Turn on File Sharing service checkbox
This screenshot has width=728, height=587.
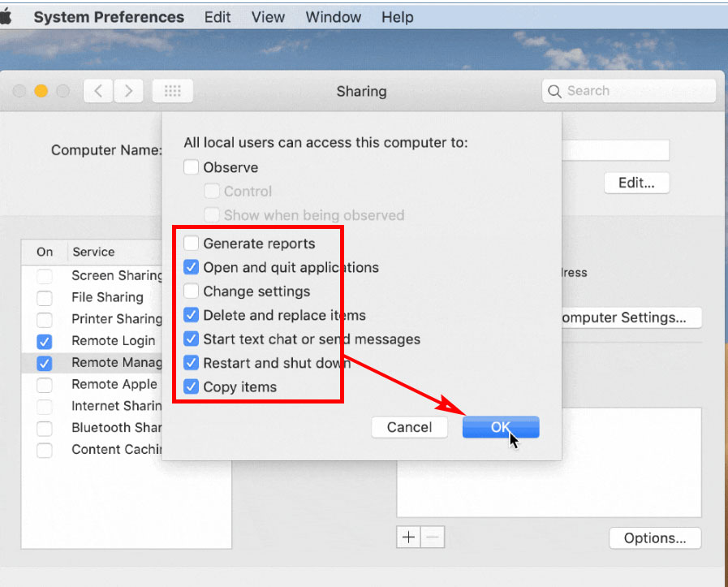[45, 298]
